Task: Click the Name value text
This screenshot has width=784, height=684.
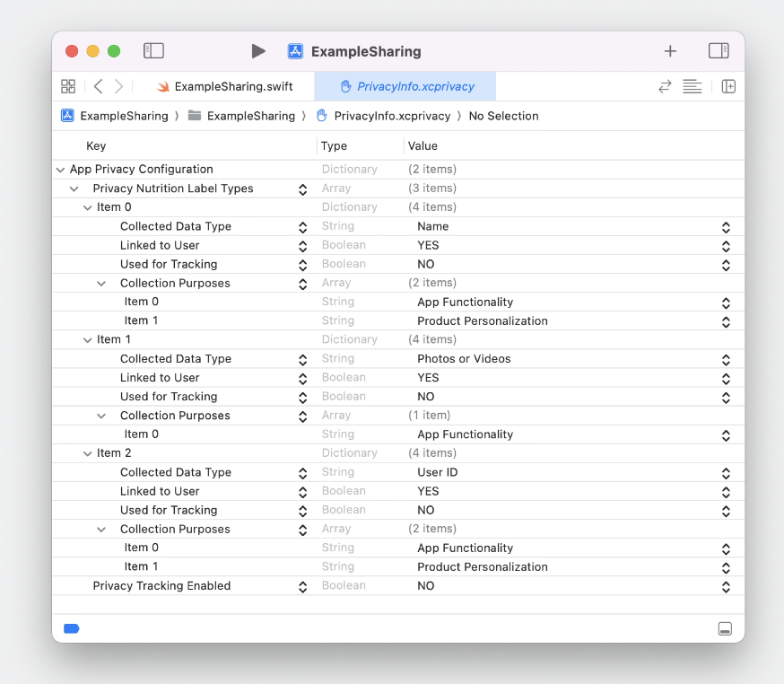Action: tap(433, 226)
